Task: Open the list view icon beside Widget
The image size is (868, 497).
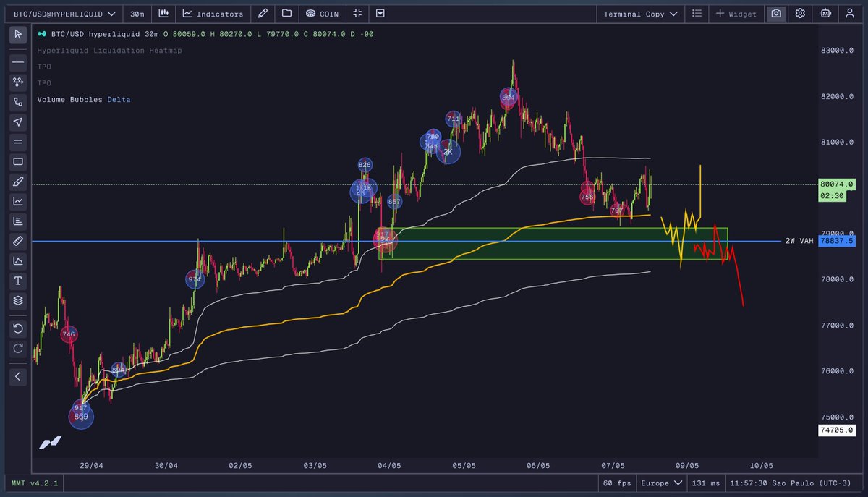Action: [x=697, y=14]
